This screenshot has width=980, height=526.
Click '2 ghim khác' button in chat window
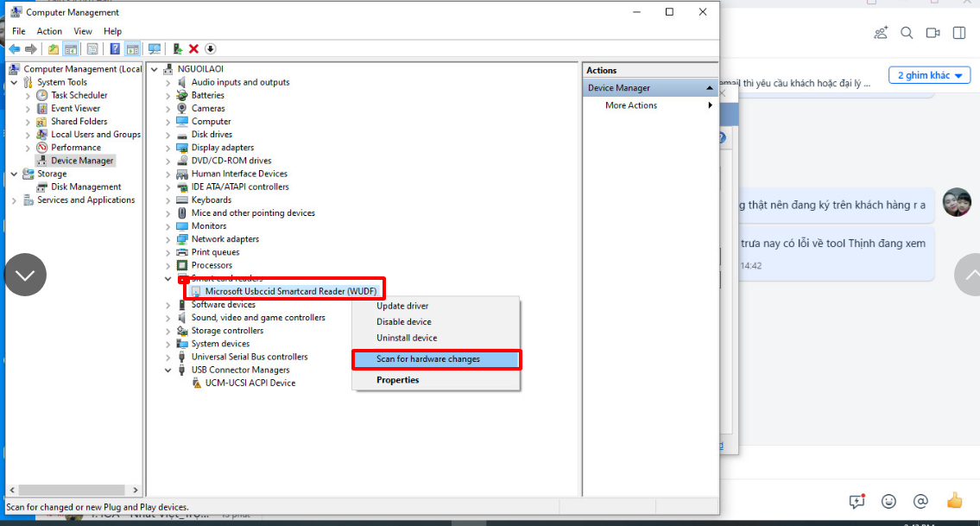(x=929, y=75)
